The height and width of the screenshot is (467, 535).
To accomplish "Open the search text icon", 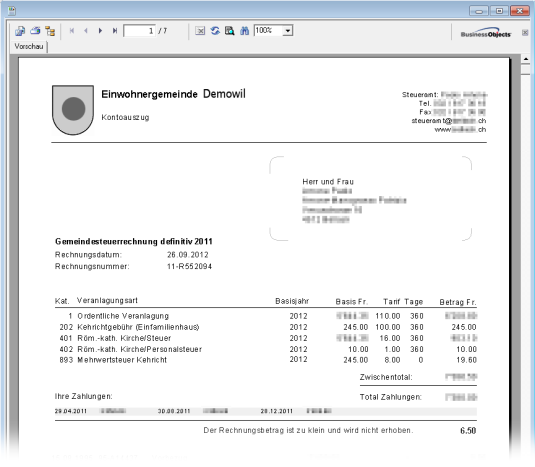I will pos(230,31).
